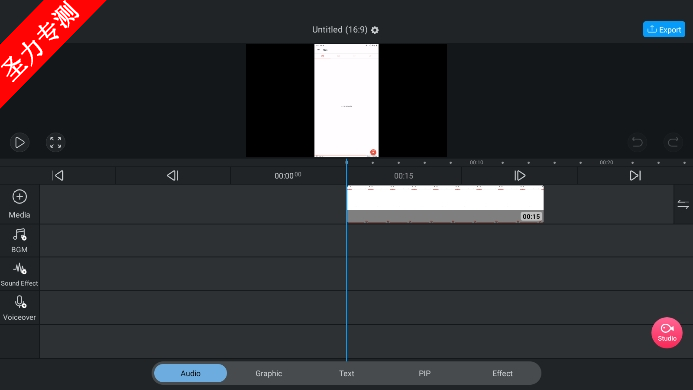Screen dimensions: 693x390
Task: Export the project
Action: coord(664,29)
